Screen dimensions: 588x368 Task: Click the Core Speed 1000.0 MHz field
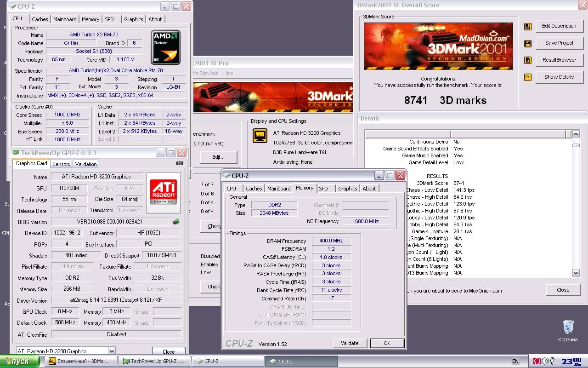[x=68, y=115]
